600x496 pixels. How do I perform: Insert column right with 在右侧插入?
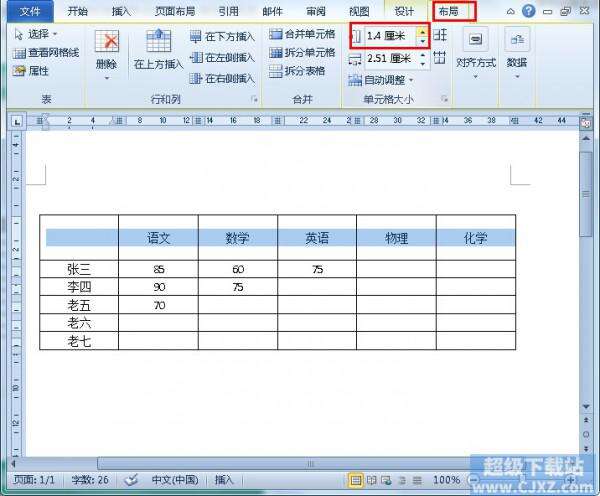pyautogui.click(x=222, y=79)
